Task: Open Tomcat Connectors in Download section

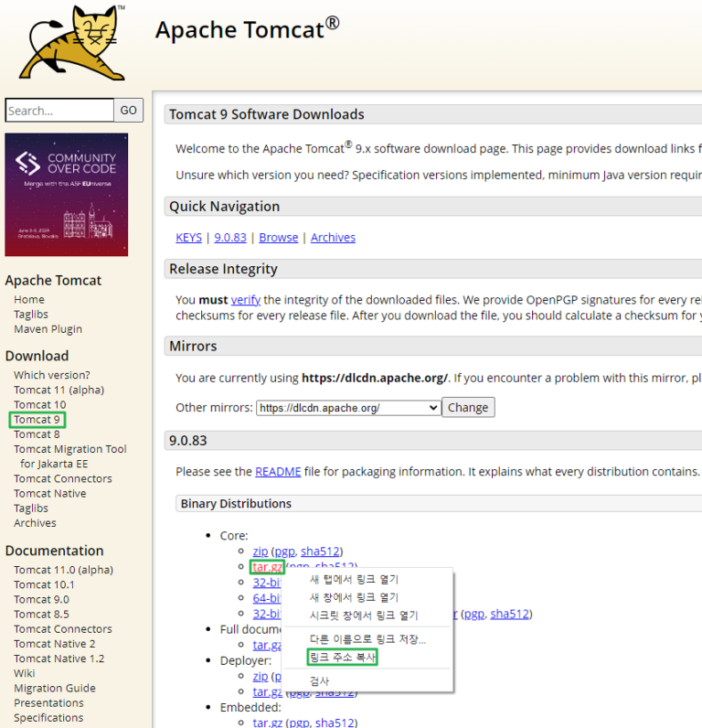Action: 63,478
